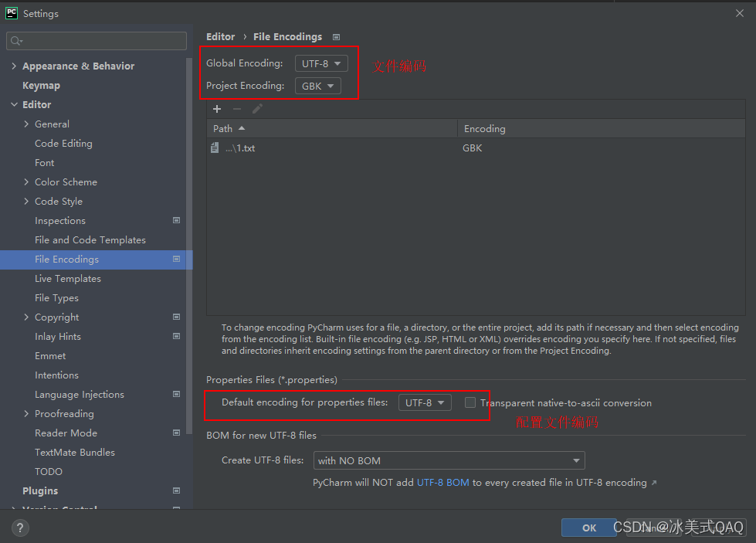This screenshot has width=756, height=543.
Task: Click the project icon beside Copyright
Action: click(177, 317)
